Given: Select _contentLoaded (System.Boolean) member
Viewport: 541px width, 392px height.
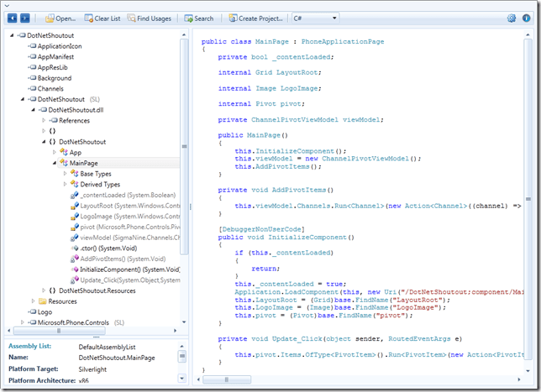Looking at the screenshot, I should click(128, 195).
